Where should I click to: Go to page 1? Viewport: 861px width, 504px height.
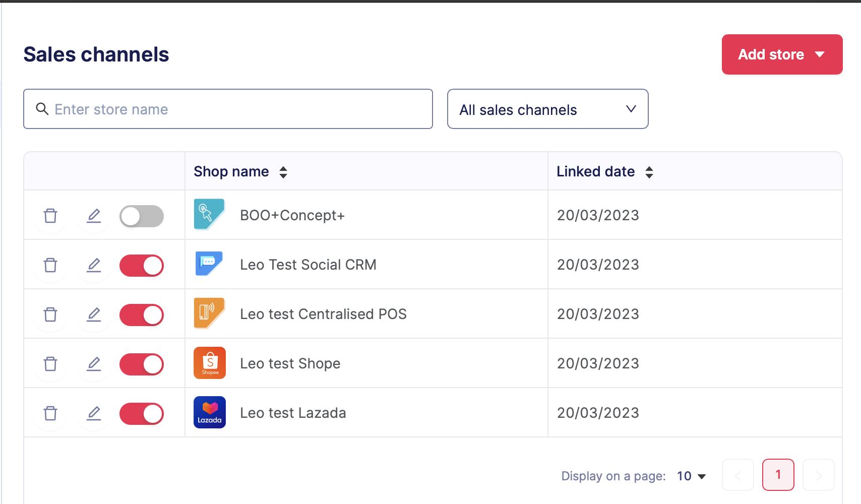(778, 475)
